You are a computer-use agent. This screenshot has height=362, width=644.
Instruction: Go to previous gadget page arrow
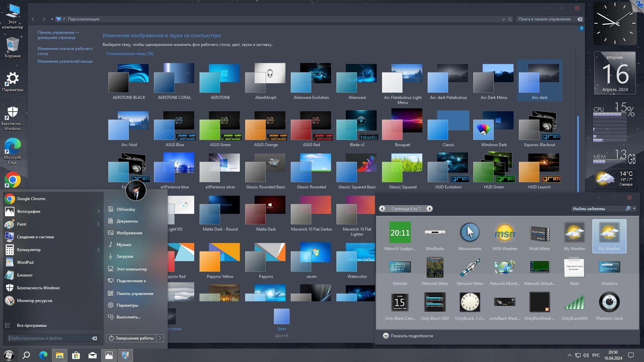(382, 208)
